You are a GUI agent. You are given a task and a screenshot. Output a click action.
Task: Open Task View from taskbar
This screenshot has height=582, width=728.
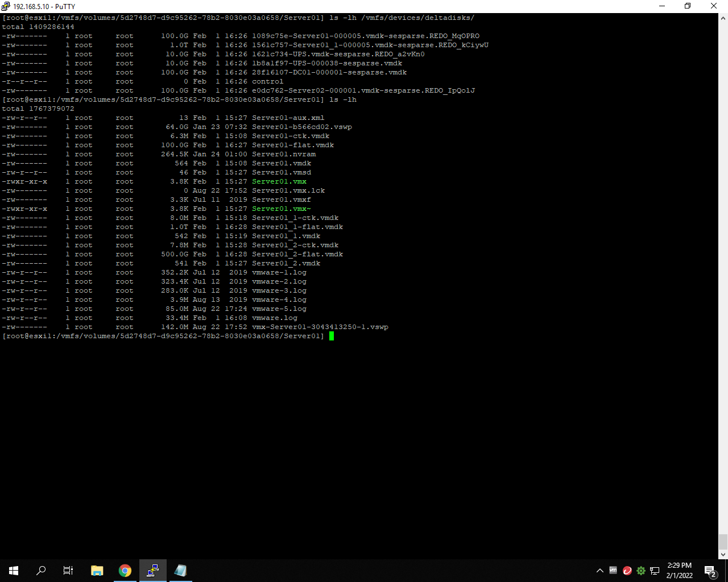coord(68,571)
